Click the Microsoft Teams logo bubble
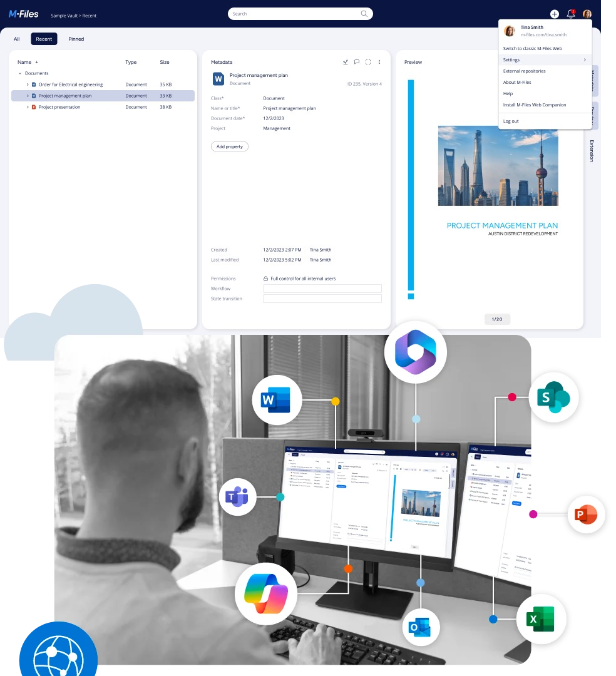This screenshot has height=676, width=616. coord(237,496)
